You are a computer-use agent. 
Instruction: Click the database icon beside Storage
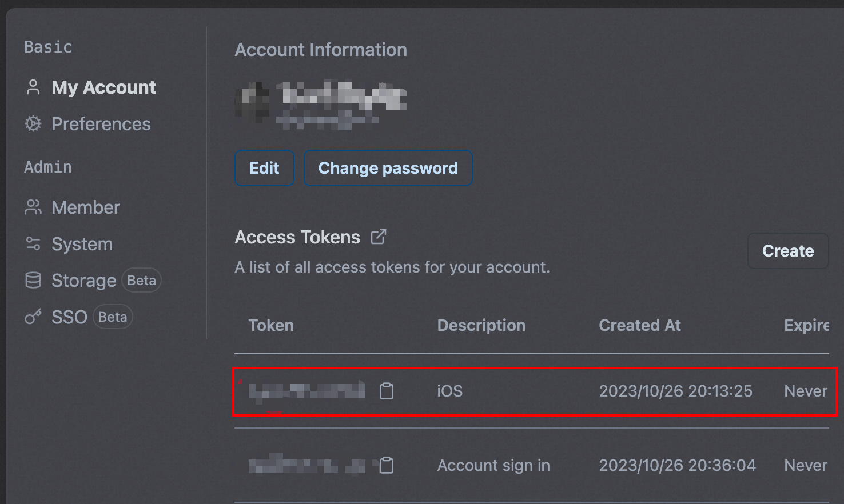[33, 281]
